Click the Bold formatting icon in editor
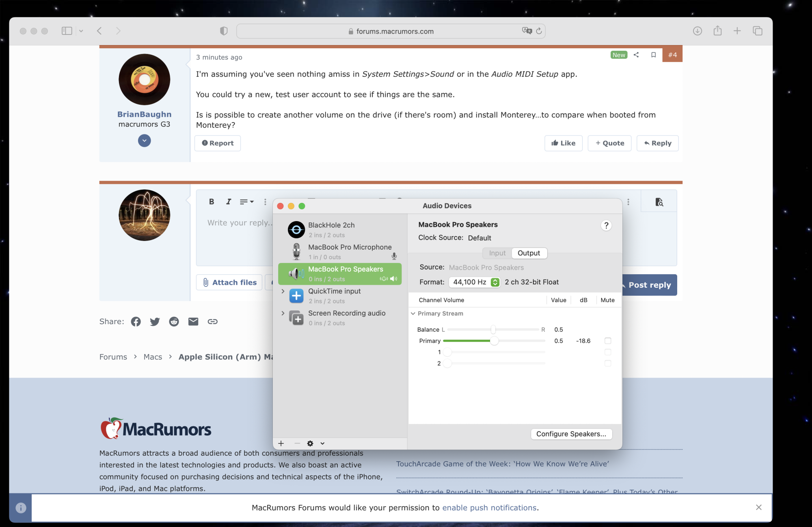The width and height of the screenshot is (812, 527). [212, 202]
